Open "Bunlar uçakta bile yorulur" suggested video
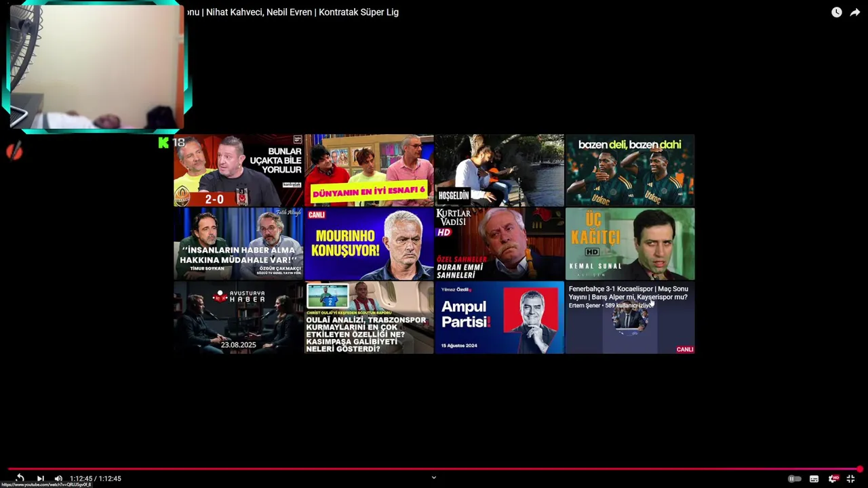 (x=238, y=170)
